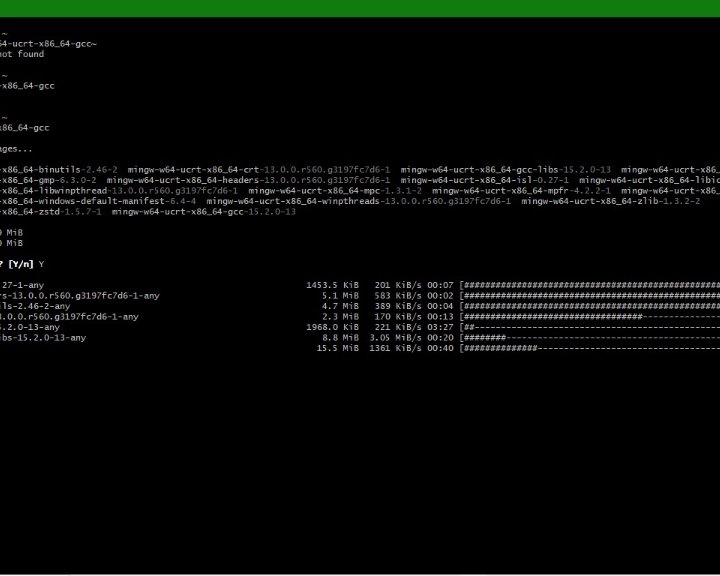This screenshot has width=720, height=576.
Task: Select package text mingw-w64-ucrt-x86_64-zlib-1.3.2-2
Action: click(611, 202)
